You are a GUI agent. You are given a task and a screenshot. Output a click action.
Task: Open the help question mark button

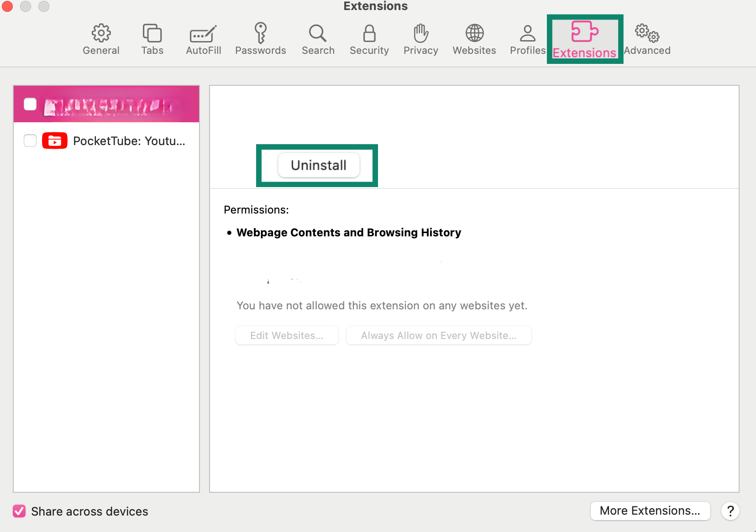[x=731, y=511]
